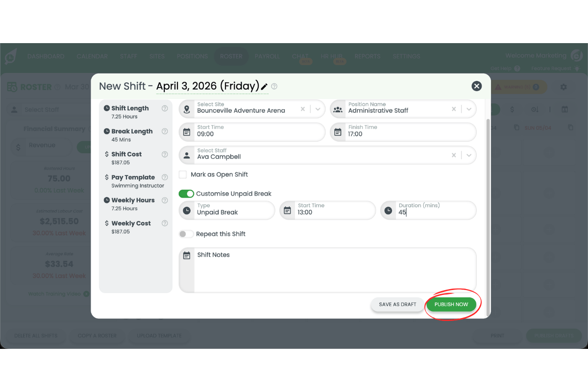Click the pencil icon to edit shift date

tap(264, 86)
